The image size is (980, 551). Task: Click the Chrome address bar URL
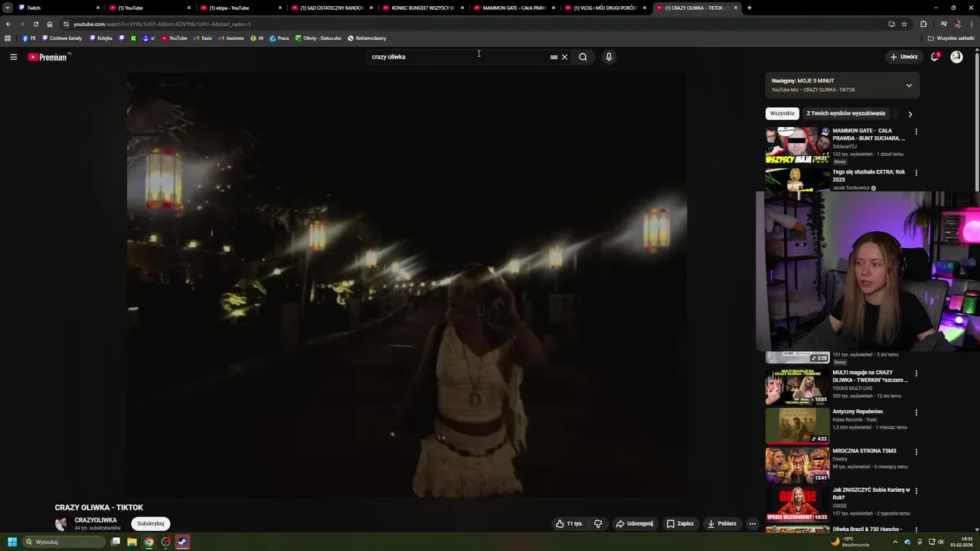click(x=162, y=24)
